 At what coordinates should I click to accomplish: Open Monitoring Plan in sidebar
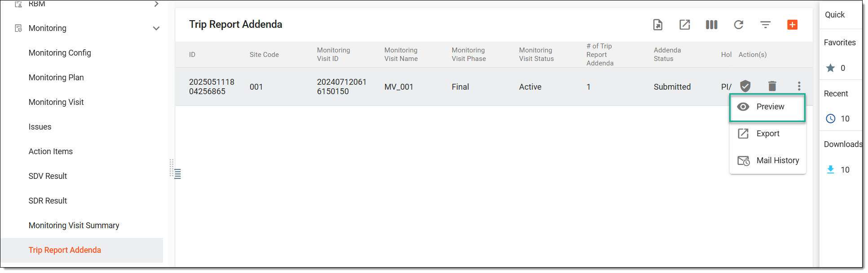56,78
